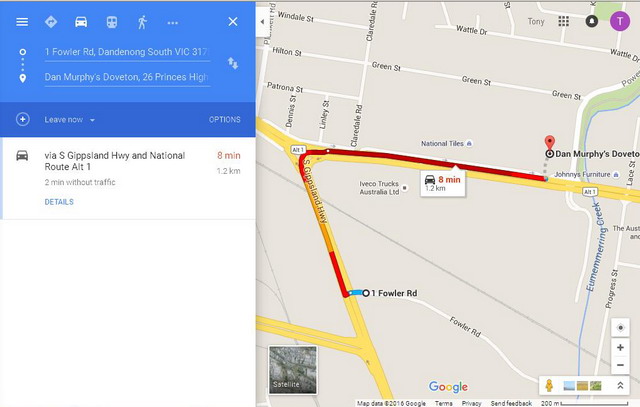Choose driving mode car icon

81,22
